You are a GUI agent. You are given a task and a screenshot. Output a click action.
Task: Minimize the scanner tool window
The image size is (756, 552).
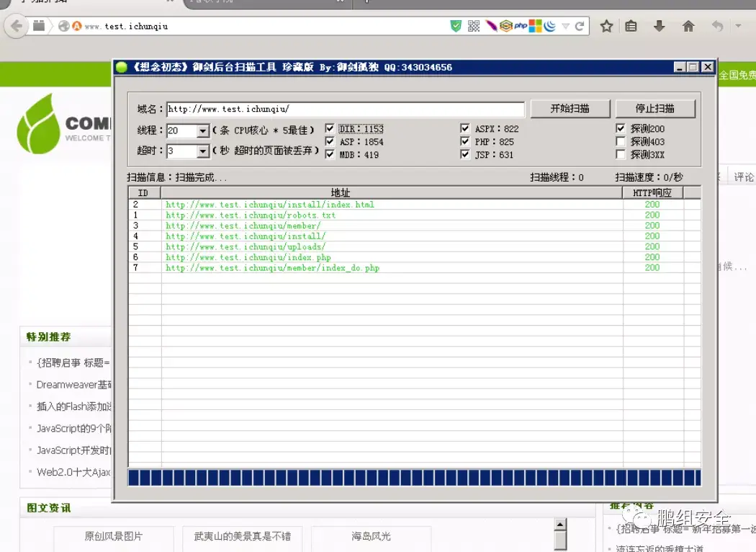[680, 67]
